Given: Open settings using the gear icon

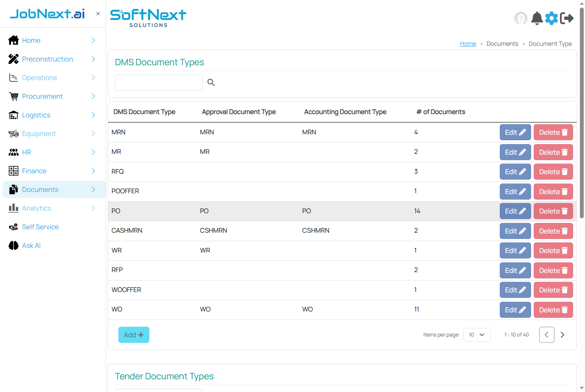Looking at the screenshot, I should [551, 18].
